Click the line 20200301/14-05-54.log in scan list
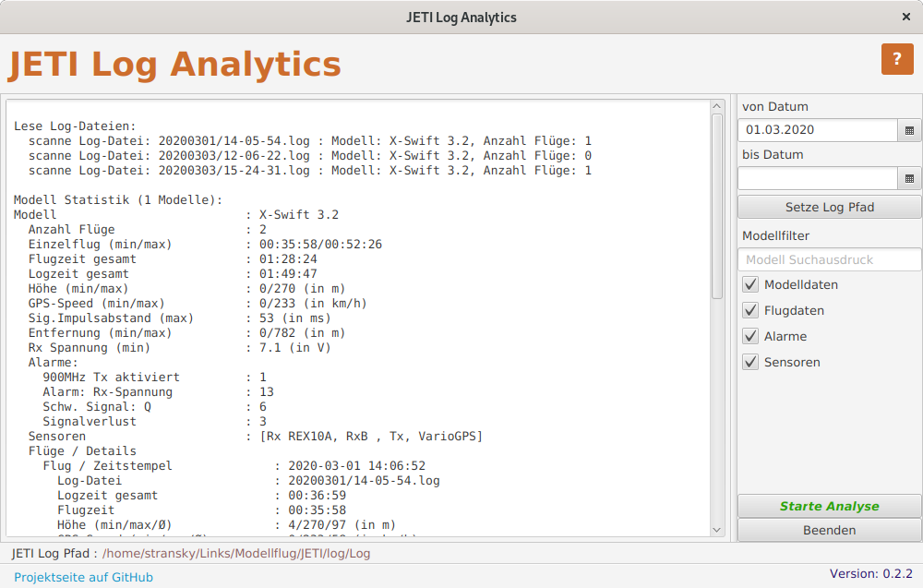 coord(309,141)
